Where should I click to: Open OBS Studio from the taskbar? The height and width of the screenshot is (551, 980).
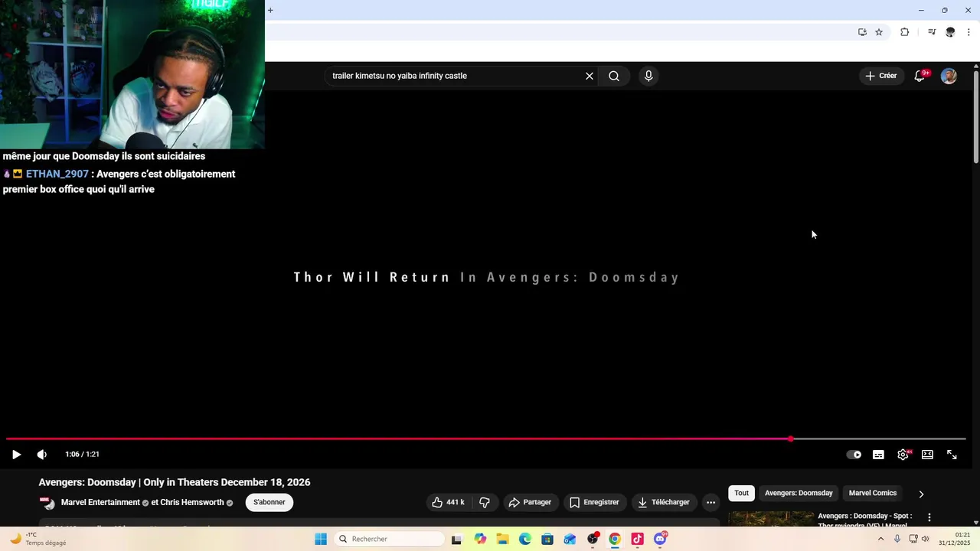point(593,539)
